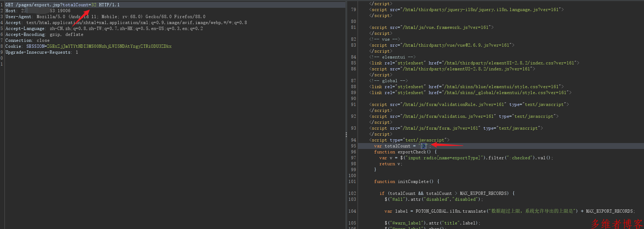Select the User-Agent Mozilla/5.0 header line
Viewport: 644px width, 229px height.
[105, 17]
